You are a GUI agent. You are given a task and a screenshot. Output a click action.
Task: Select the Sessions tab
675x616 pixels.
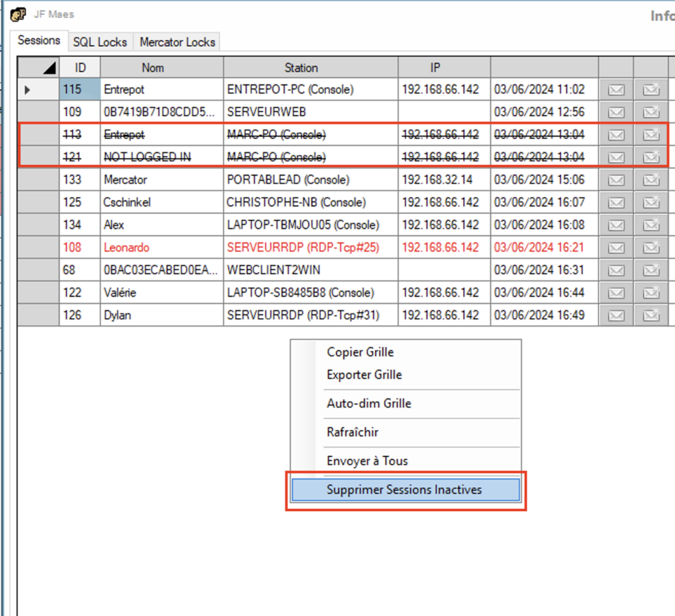tap(39, 41)
